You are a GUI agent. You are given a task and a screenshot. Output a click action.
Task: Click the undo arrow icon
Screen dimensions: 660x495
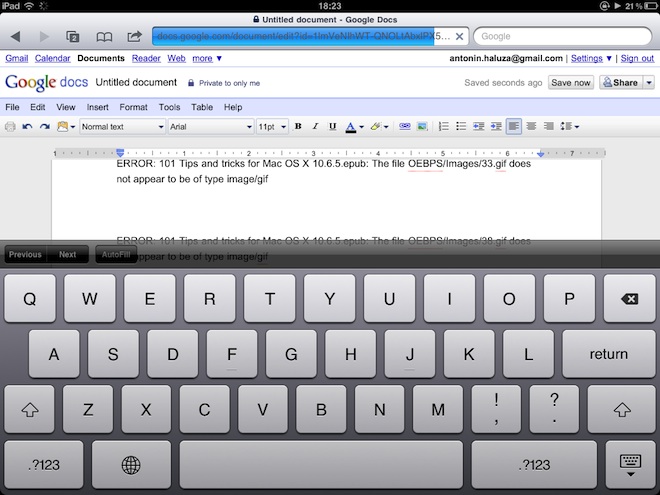[x=27, y=126]
